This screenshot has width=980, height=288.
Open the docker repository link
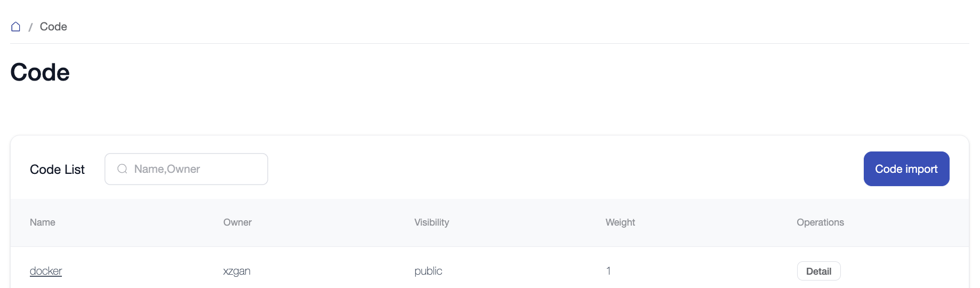coord(46,271)
